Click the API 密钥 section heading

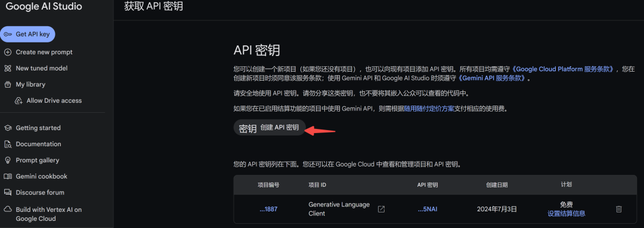(x=257, y=51)
